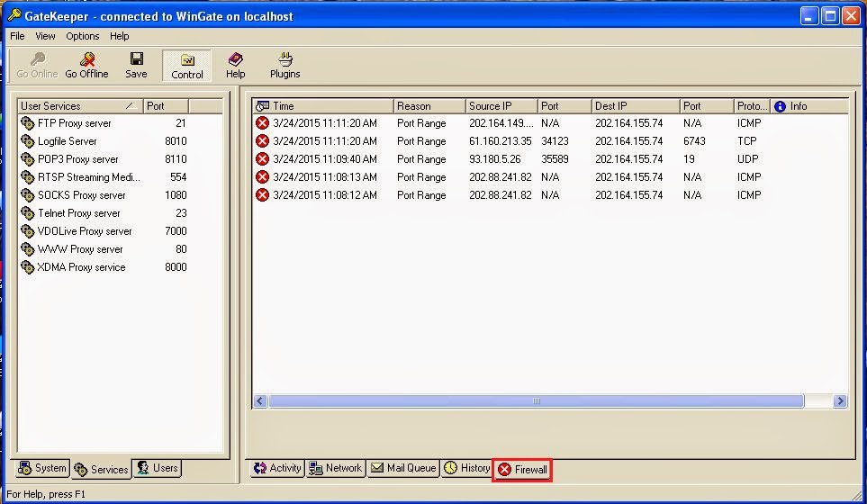Click the blocked icon for the 11:08:13 AM entry
This screenshot has width=867, height=504.
click(x=263, y=176)
